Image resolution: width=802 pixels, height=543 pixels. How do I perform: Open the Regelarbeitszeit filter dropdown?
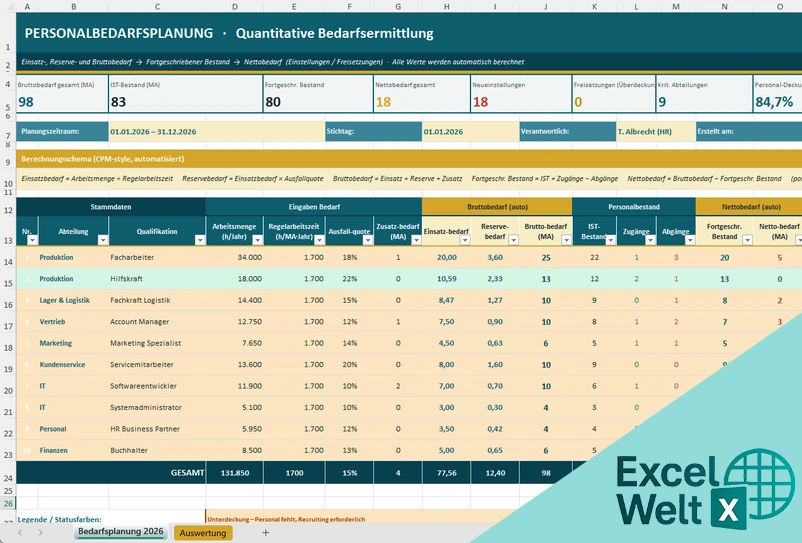click(319, 240)
